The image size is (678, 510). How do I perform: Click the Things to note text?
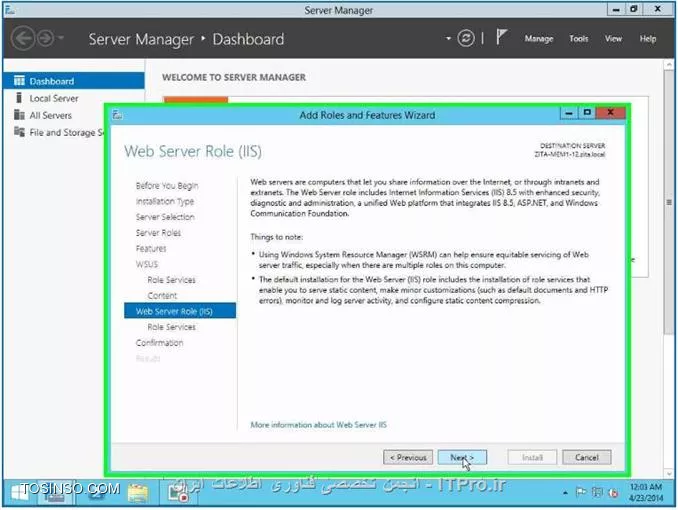click(x=276, y=237)
